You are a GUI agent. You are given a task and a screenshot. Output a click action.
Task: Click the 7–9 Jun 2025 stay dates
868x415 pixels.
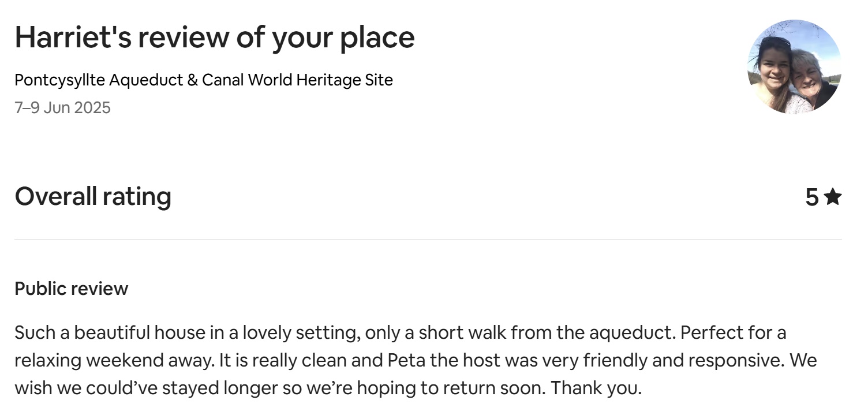coord(62,108)
